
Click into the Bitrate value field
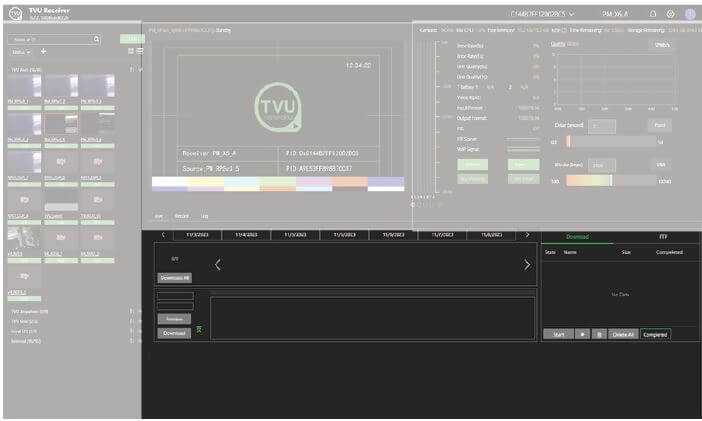pyautogui.click(x=602, y=165)
